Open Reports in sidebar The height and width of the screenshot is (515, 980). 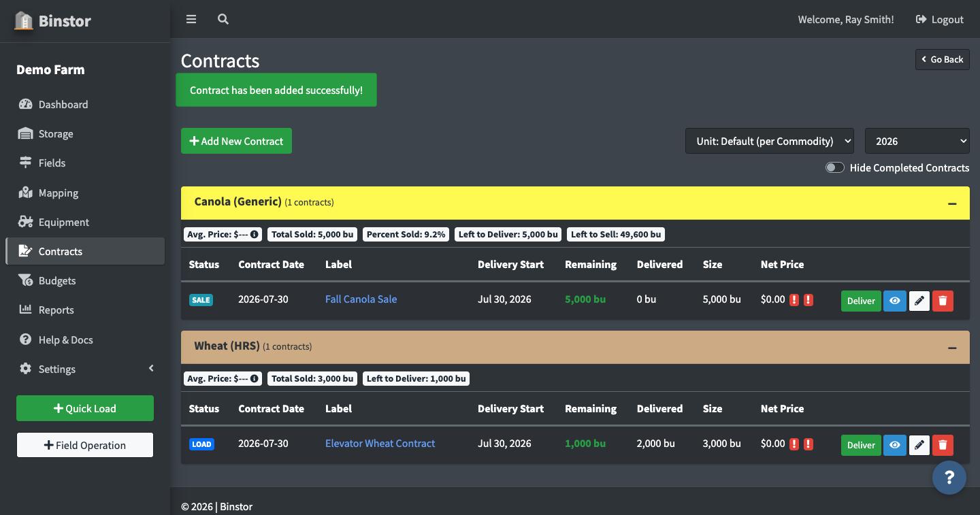[x=85, y=310]
